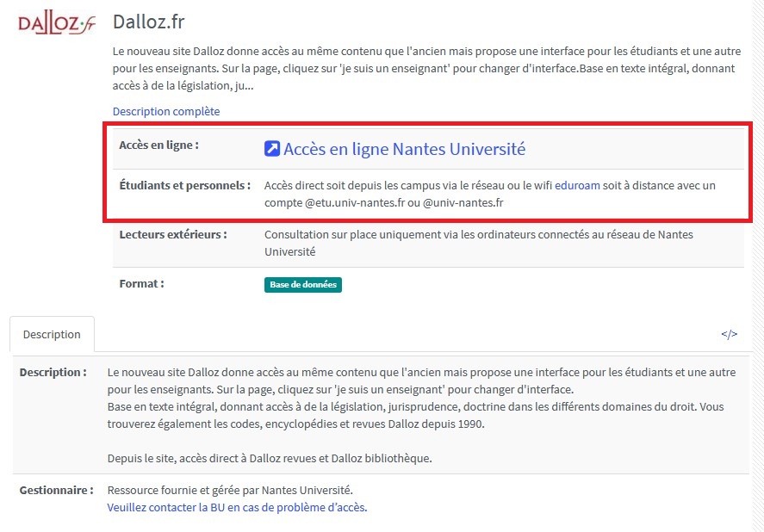The height and width of the screenshot is (532, 764).
Task: Switch to the Description tab
Action: (52, 334)
